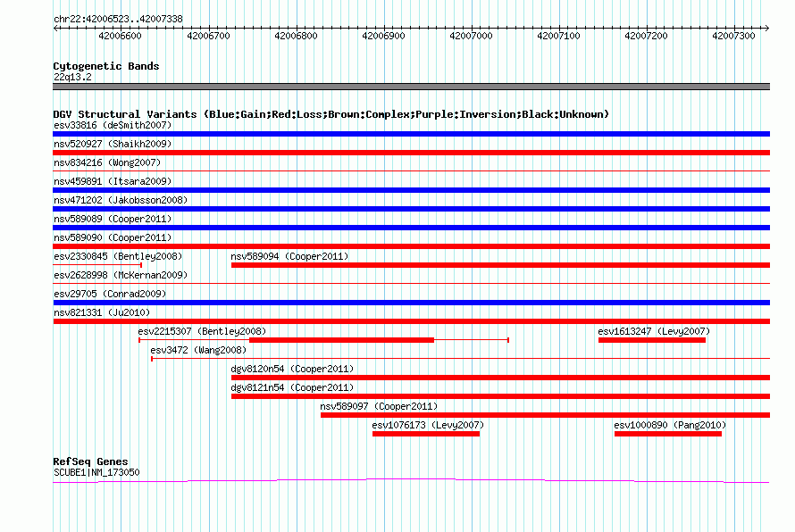The height and width of the screenshot is (532, 795).
Task: Open the nsv821331 (Ju2010) variant label
Action: tap(102, 312)
